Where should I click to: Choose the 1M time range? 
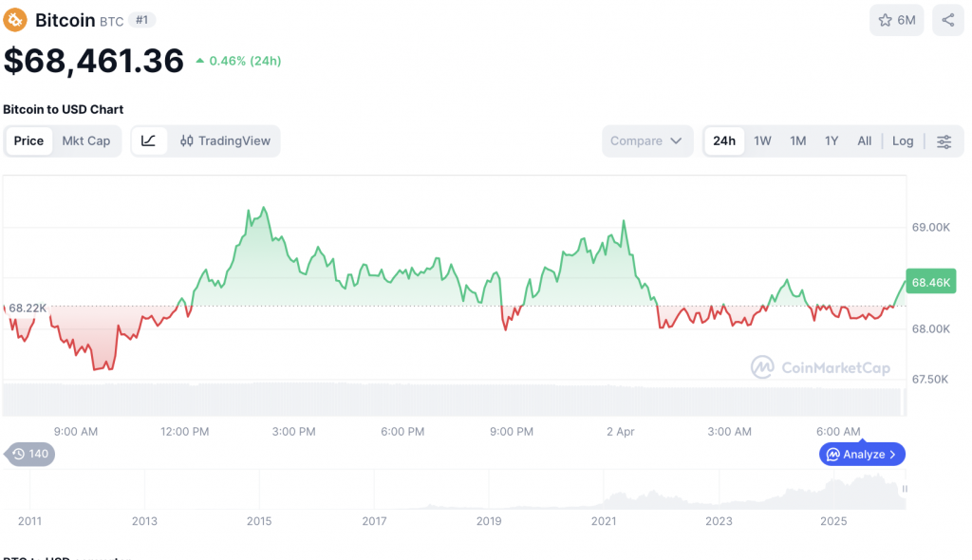(797, 141)
